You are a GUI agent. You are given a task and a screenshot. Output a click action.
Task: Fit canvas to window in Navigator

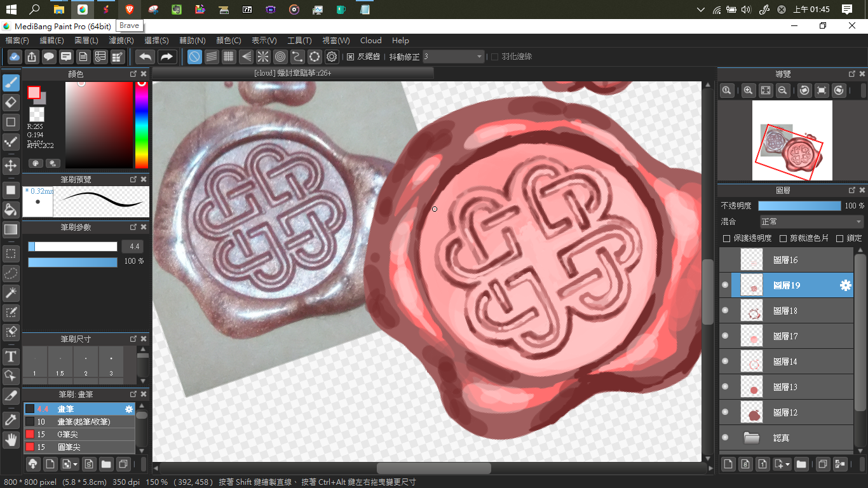[766, 90]
